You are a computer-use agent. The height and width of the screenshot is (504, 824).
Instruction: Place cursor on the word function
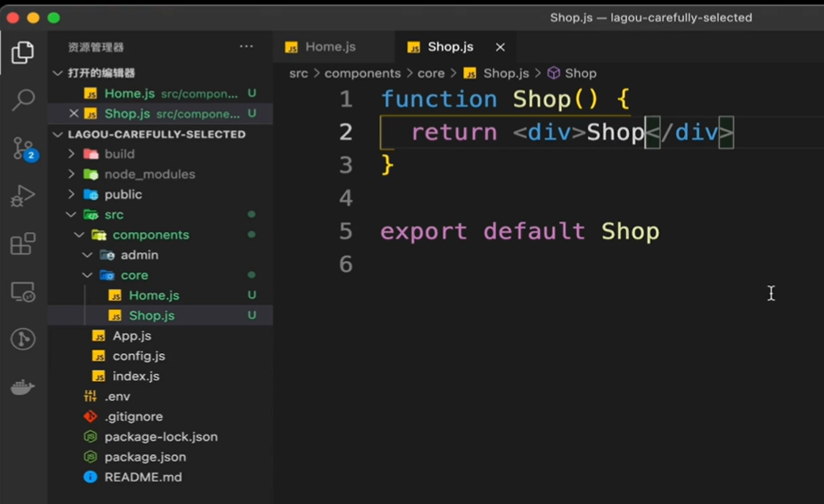tap(439, 99)
